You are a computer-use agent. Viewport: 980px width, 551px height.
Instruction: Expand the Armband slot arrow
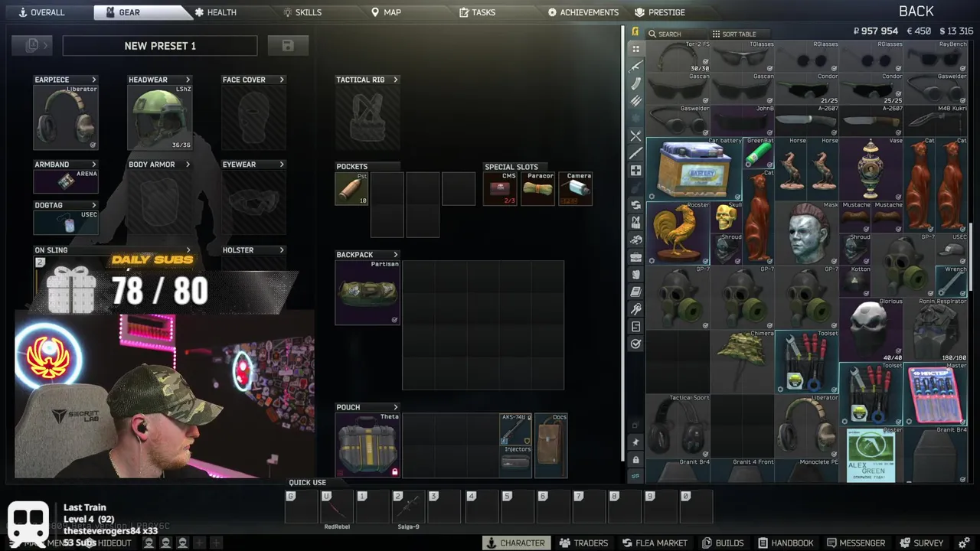click(x=94, y=165)
